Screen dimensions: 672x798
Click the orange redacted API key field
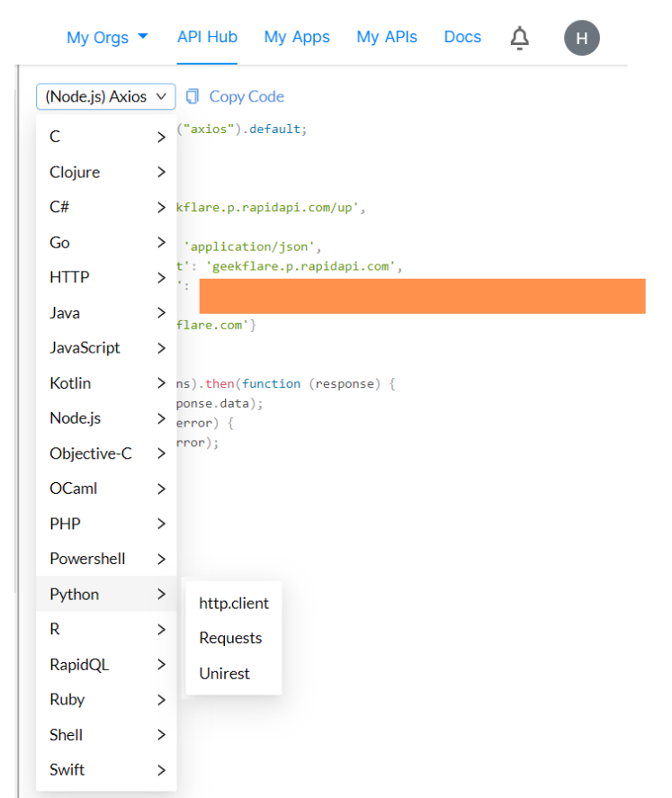click(x=422, y=296)
